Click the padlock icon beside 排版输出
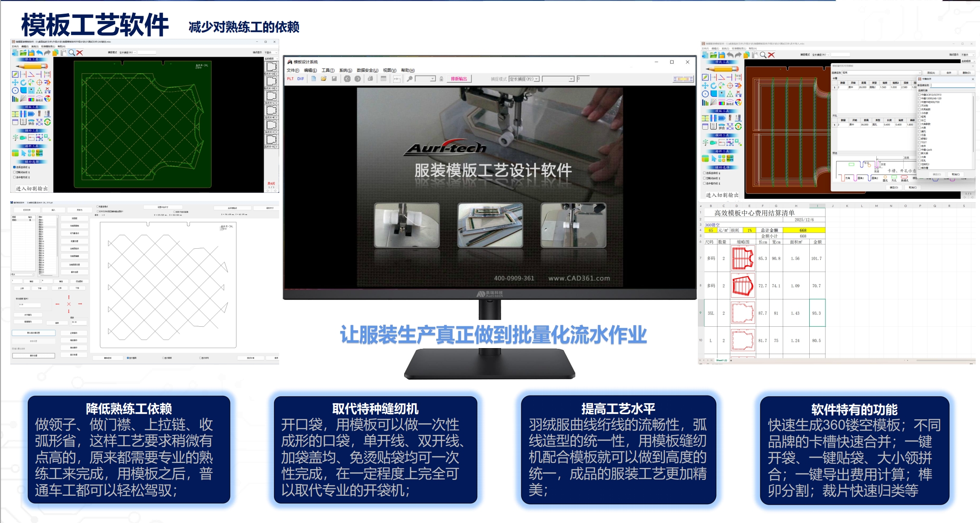 pyautogui.click(x=441, y=79)
